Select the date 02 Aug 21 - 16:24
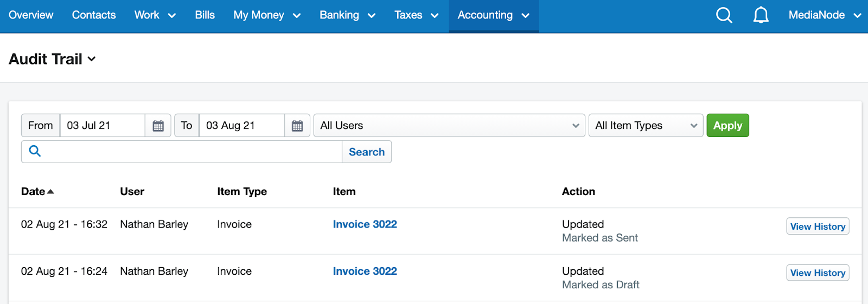The image size is (868, 304). tap(64, 271)
